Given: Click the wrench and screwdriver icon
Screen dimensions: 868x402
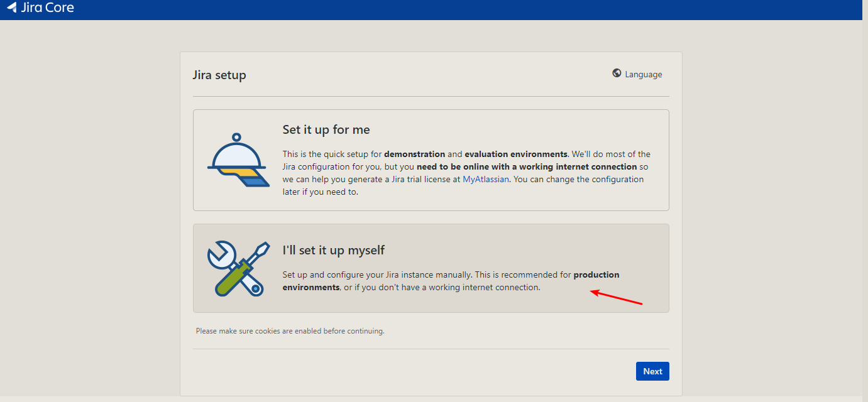Looking at the screenshot, I should click(x=238, y=268).
